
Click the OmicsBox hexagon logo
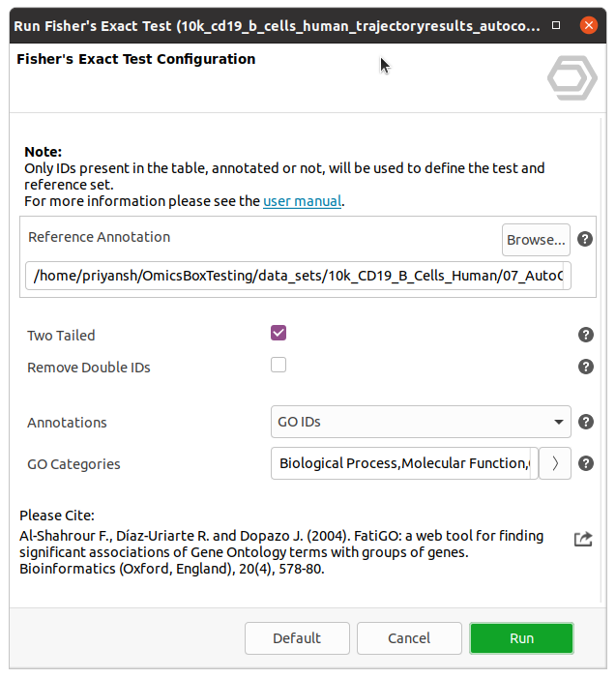572,78
